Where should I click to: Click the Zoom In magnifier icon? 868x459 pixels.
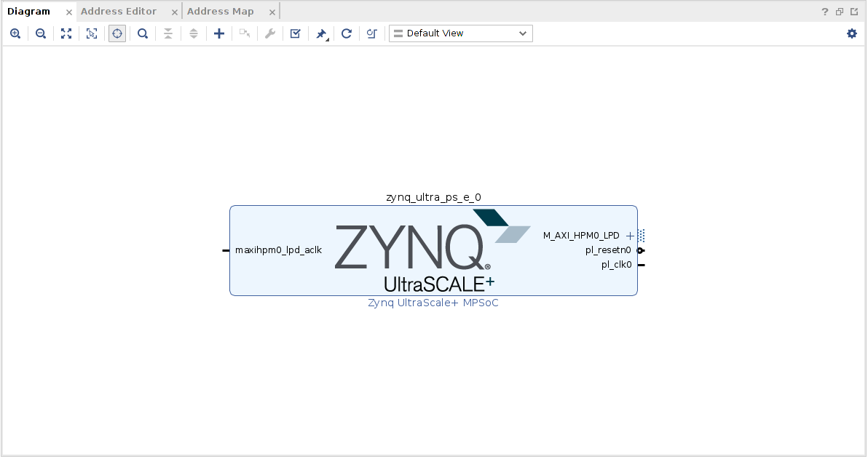(15, 33)
